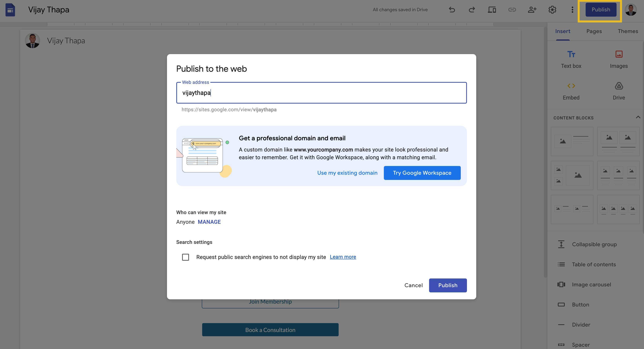Click Try Google Workspace button

click(422, 173)
